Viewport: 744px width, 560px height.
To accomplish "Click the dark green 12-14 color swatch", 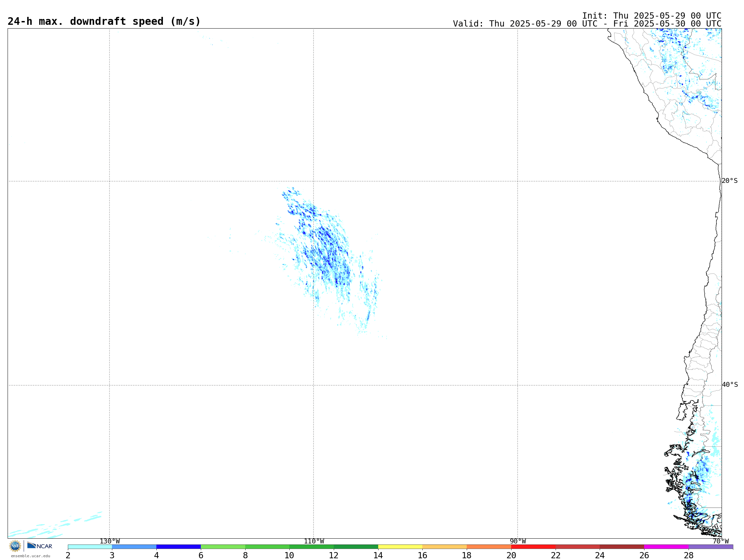I will [x=356, y=547].
